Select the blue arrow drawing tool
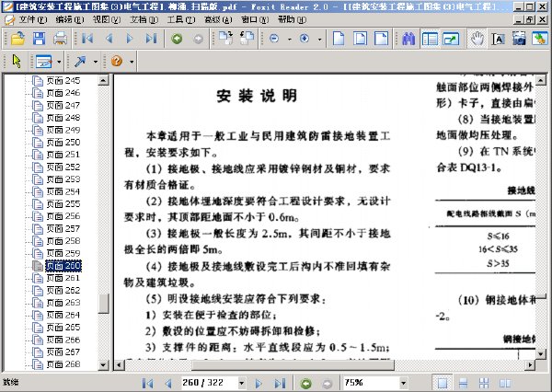This screenshot has height=392, width=552. pyautogui.click(x=80, y=62)
